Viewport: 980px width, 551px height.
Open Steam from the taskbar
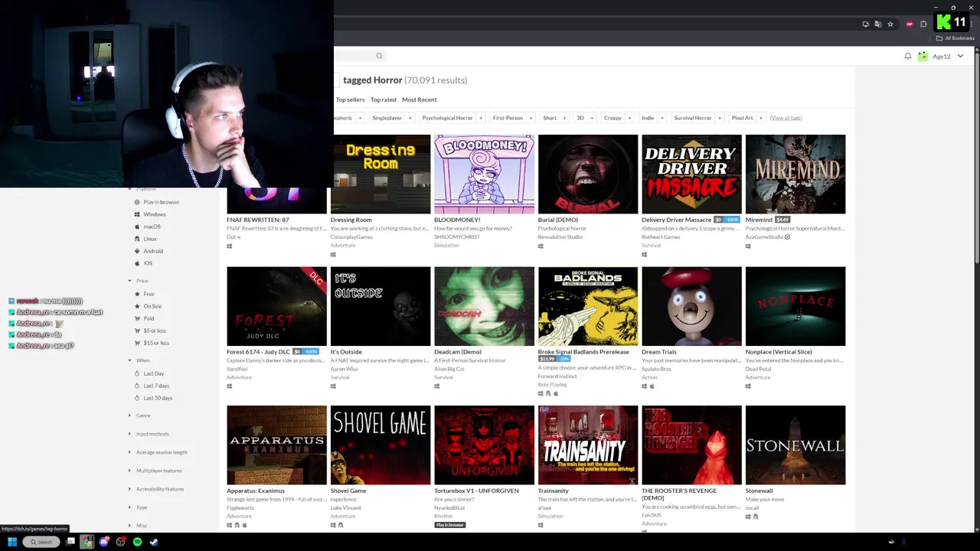click(x=154, y=542)
